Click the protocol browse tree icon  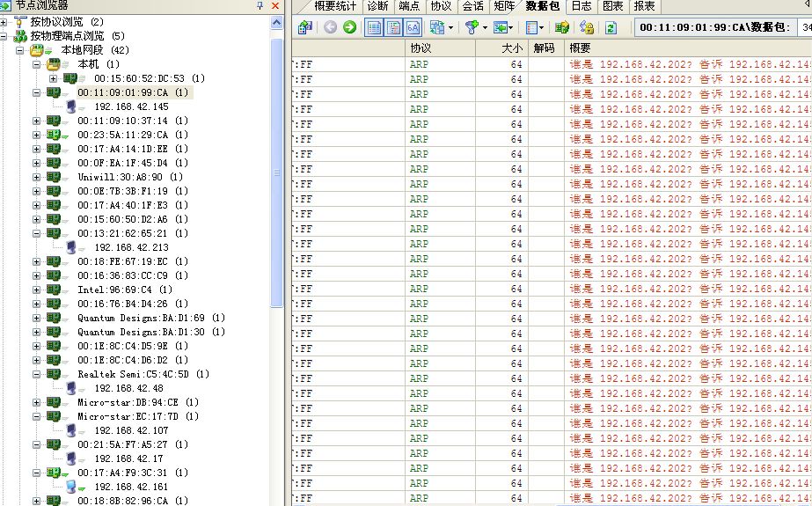[x=20, y=21]
